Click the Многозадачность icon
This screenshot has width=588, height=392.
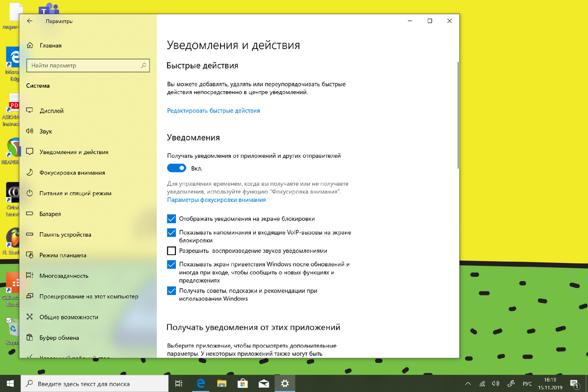(x=29, y=276)
